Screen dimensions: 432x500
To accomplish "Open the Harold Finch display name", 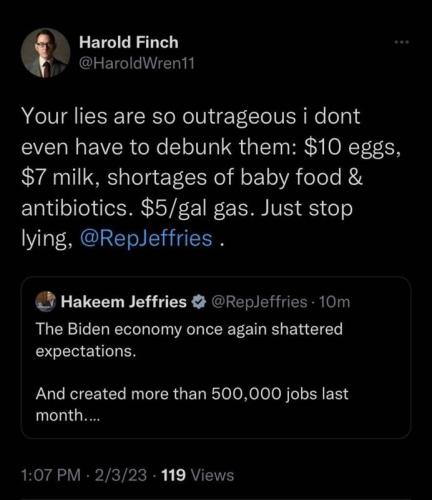I will [129, 42].
